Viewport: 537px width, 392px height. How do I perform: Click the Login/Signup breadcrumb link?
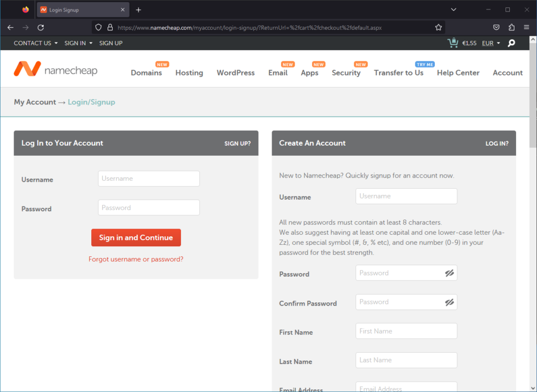pos(91,102)
